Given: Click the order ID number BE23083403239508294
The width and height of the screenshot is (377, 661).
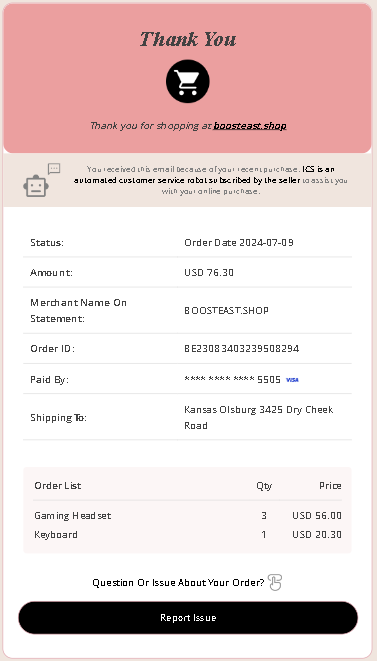Looking at the screenshot, I should (242, 349).
